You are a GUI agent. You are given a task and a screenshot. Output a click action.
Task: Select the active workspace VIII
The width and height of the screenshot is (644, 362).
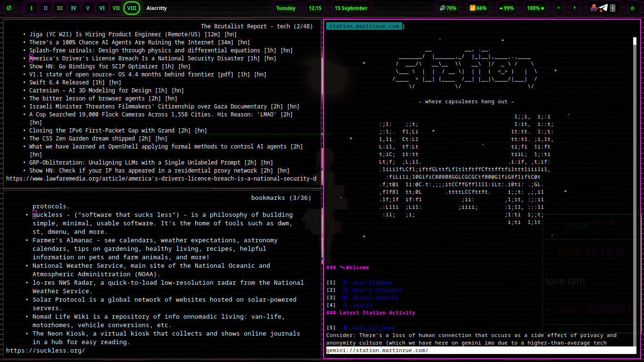pos(132,8)
